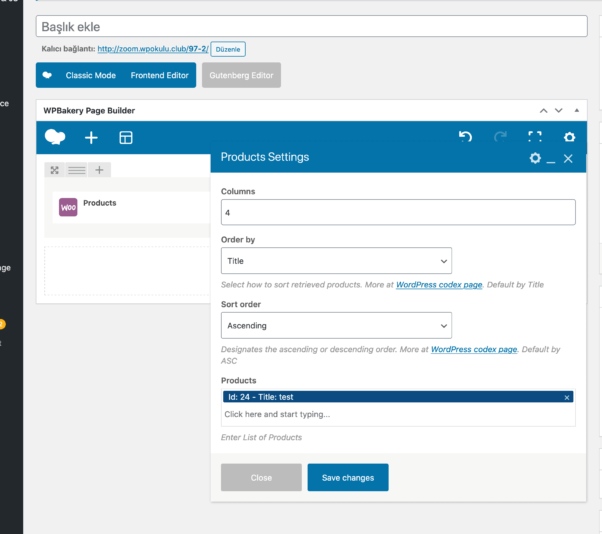Open Products Settings gear options
Screen dimensions: 602x534
coord(535,158)
